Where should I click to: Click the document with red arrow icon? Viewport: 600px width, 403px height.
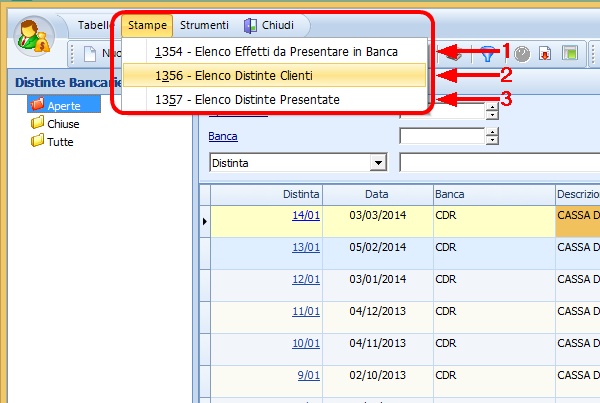pos(545,54)
